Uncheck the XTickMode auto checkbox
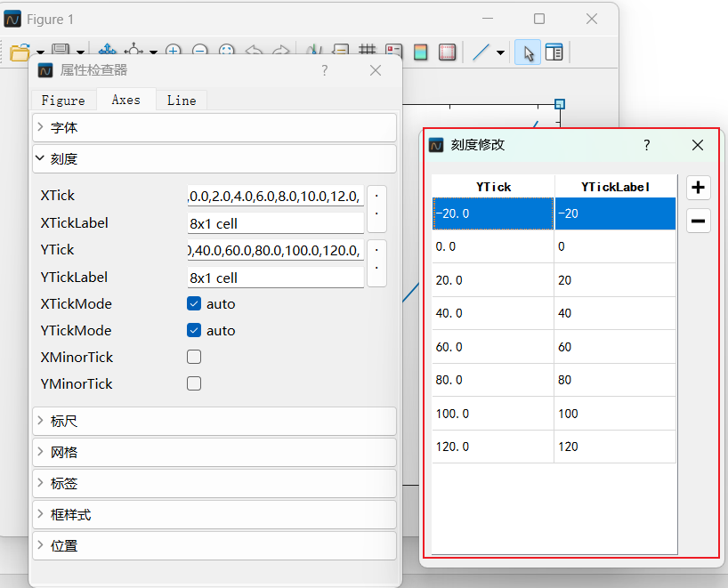 point(194,304)
